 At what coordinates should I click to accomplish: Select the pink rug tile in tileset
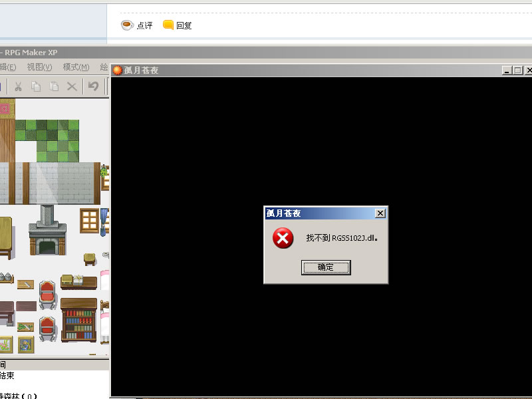tap(7, 108)
